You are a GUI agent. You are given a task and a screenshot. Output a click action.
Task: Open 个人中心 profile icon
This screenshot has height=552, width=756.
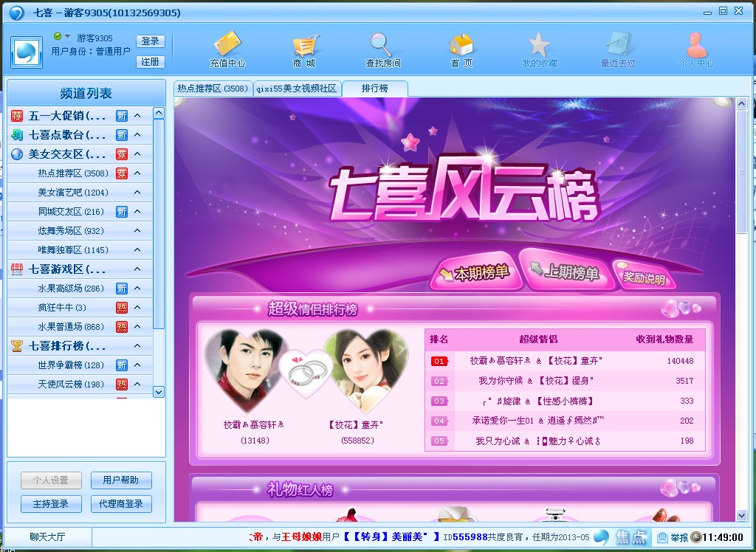click(695, 46)
